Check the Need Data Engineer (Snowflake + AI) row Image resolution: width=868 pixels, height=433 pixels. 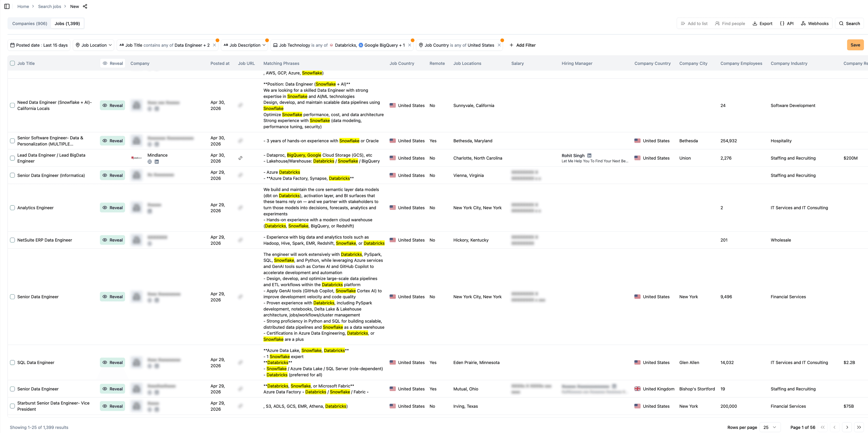click(x=12, y=106)
